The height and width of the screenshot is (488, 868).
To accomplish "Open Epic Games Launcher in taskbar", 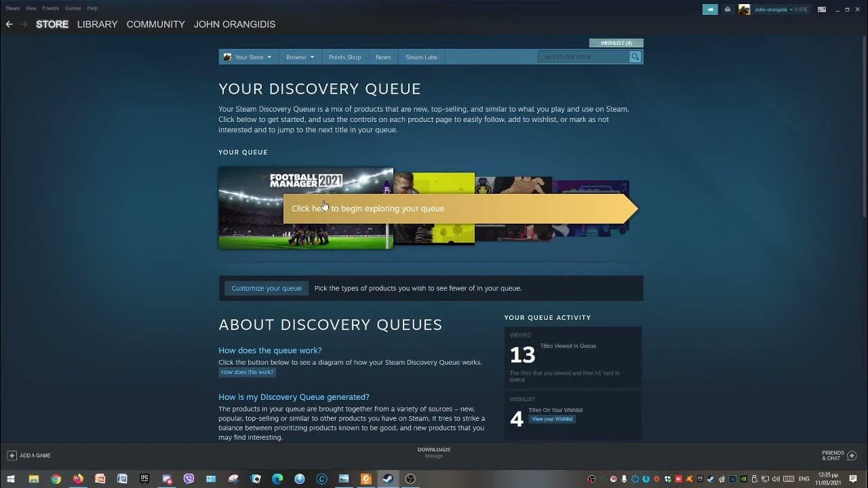I will pyautogui.click(x=144, y=479).
